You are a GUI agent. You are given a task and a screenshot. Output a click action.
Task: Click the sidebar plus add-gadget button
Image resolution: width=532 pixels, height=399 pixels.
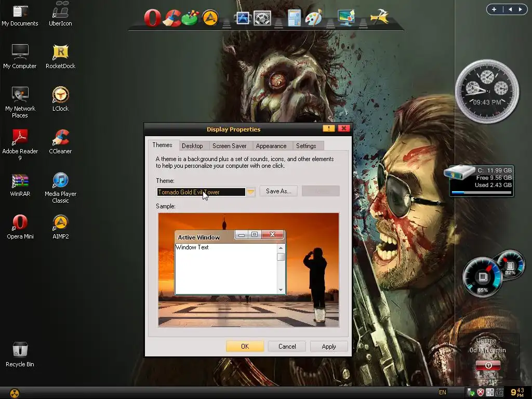[494, 9]
